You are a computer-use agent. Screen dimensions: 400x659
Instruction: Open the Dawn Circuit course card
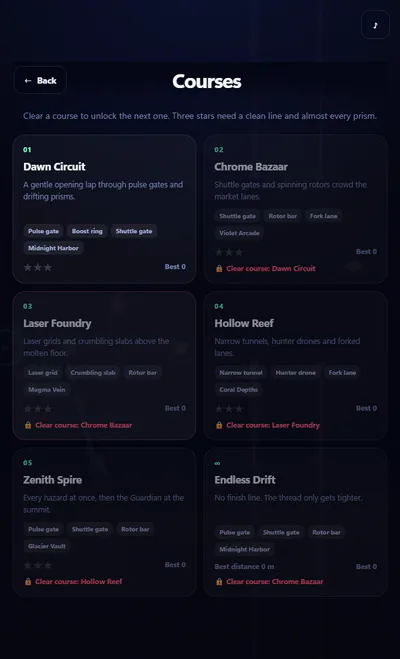tap(104, 209)
